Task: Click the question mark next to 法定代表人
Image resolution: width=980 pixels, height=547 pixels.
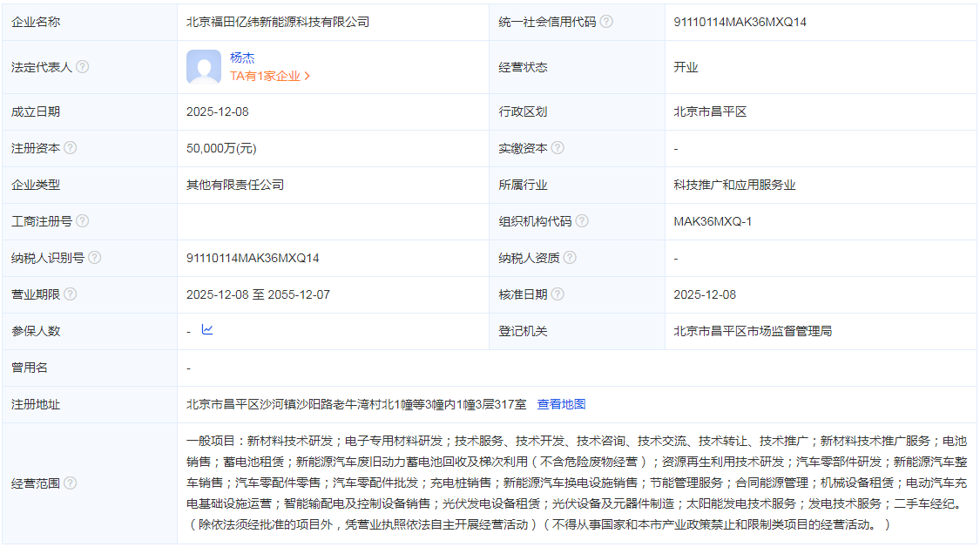Action: pos(83,67)
